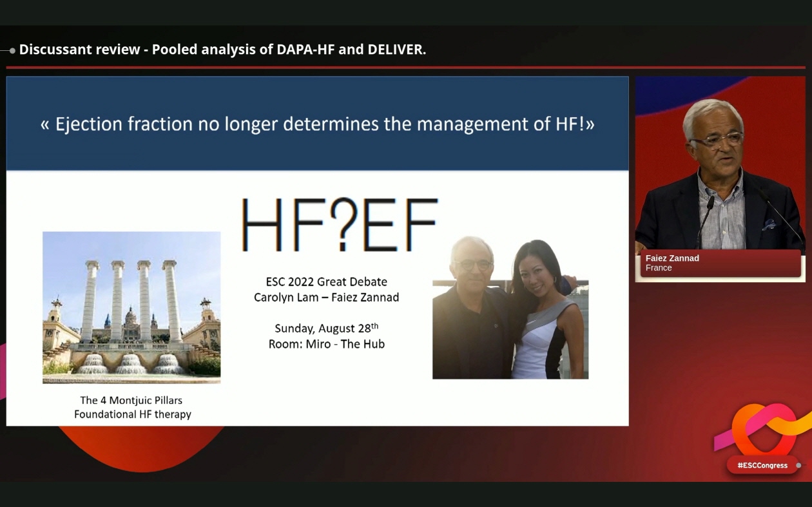Click the slide headline about ejection fraction
The image size is (812, 507).
click(317, 124)
